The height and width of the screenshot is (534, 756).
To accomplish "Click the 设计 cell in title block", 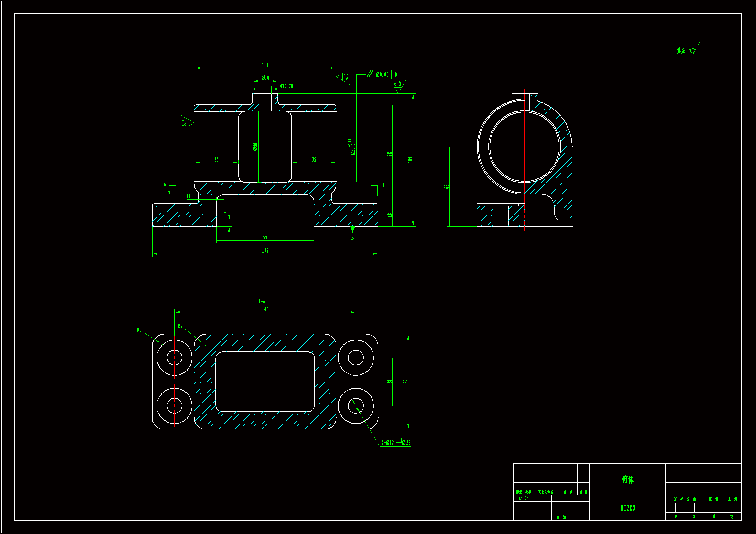I will [523, 498].
